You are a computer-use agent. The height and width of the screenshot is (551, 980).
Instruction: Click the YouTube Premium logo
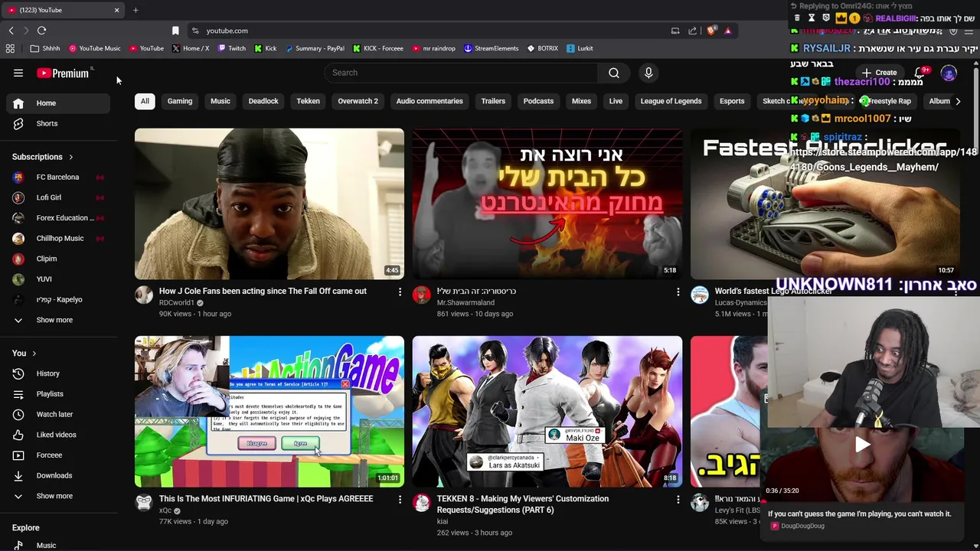(63, 73)
